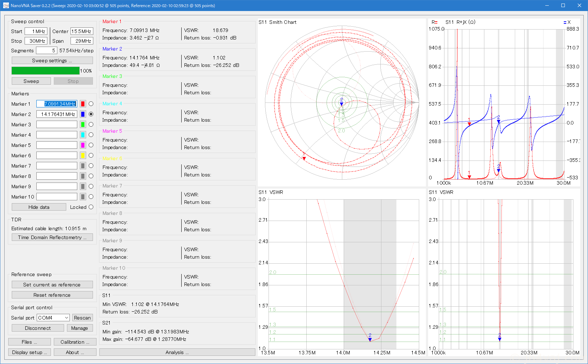588x364 pixels.
Task: Click the NanoVNA Saver app icon in title bar
Action: point(6,5)
